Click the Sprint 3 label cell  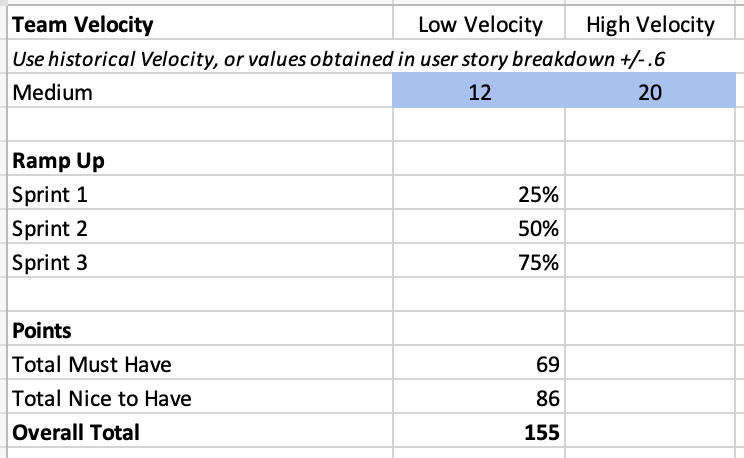point(200,263)
